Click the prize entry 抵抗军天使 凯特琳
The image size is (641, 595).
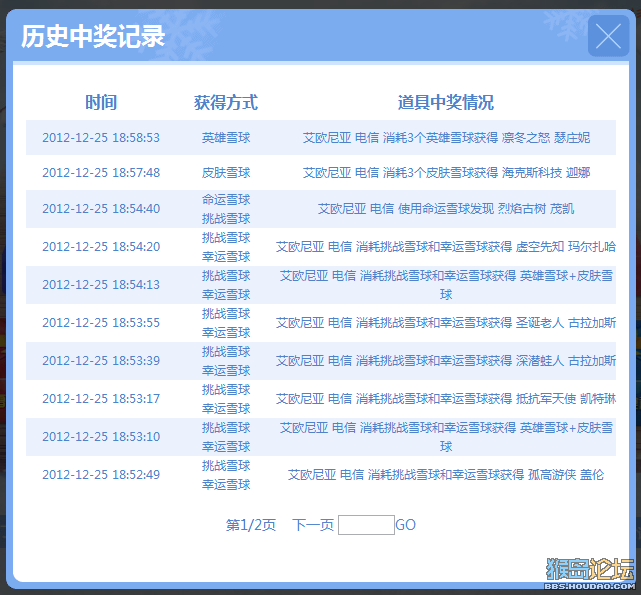(x=566, y=399)
